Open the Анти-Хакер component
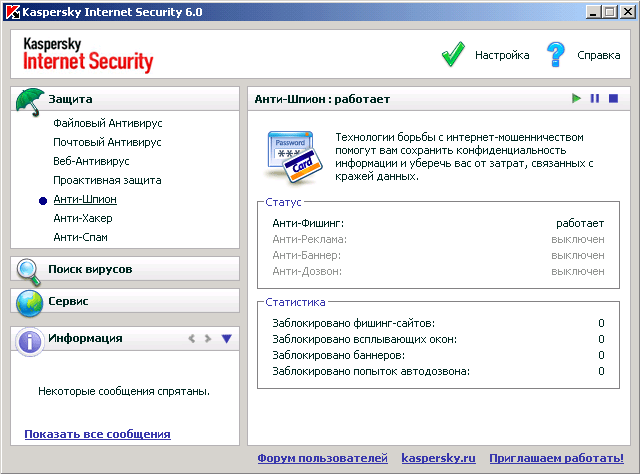 coord(83,218)
